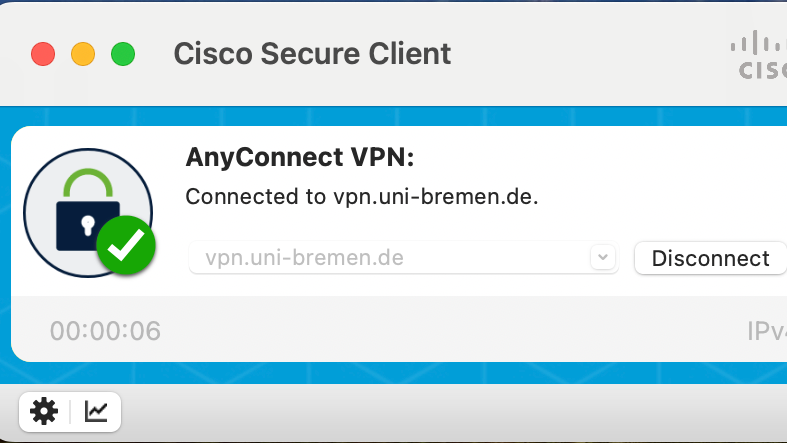The height and width of the screenshot is (443, 787).
Task: Zoom the window with green button
Action: coord(122,54)
